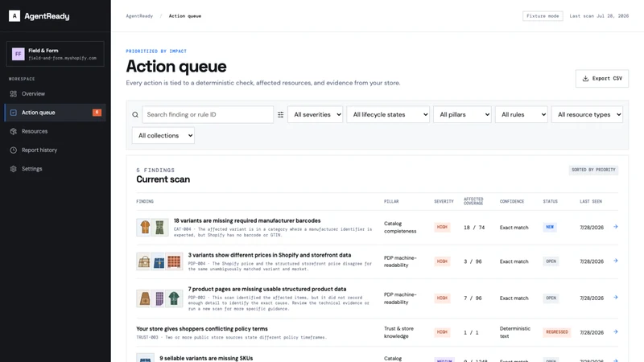Click red plaid thumbnail in prices row
Image resolution: width=644 pixels, height=362 pixels.
point(174,261)
